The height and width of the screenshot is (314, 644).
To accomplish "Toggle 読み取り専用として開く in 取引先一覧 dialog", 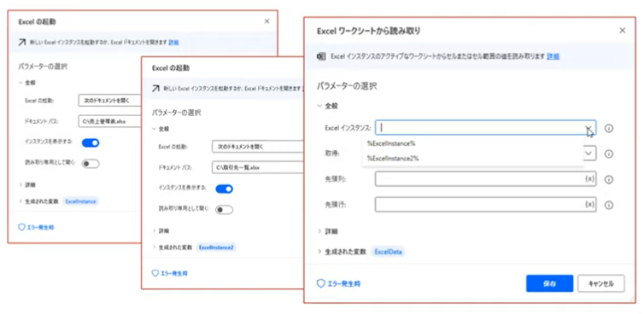I will point(225,210).
